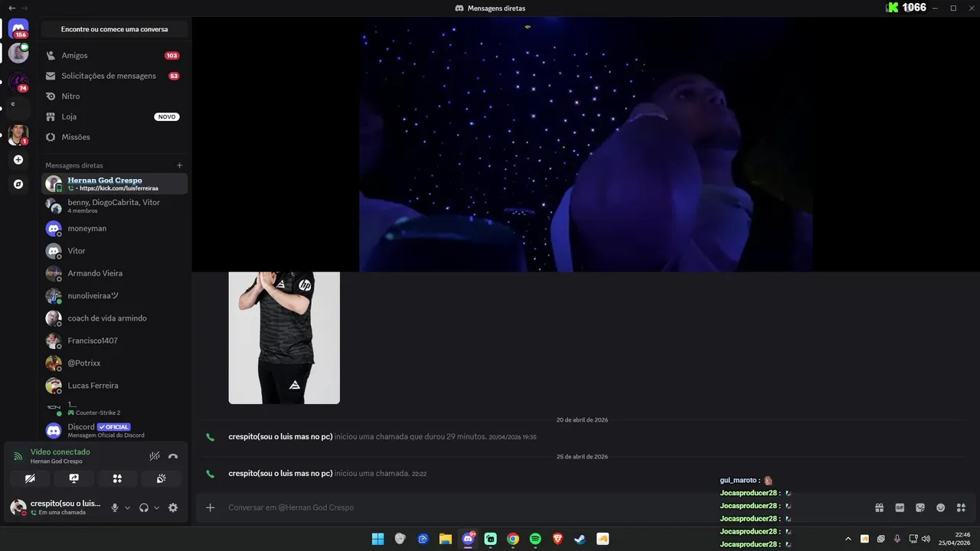Open the Armando Vieira conversation

[114, 273]
